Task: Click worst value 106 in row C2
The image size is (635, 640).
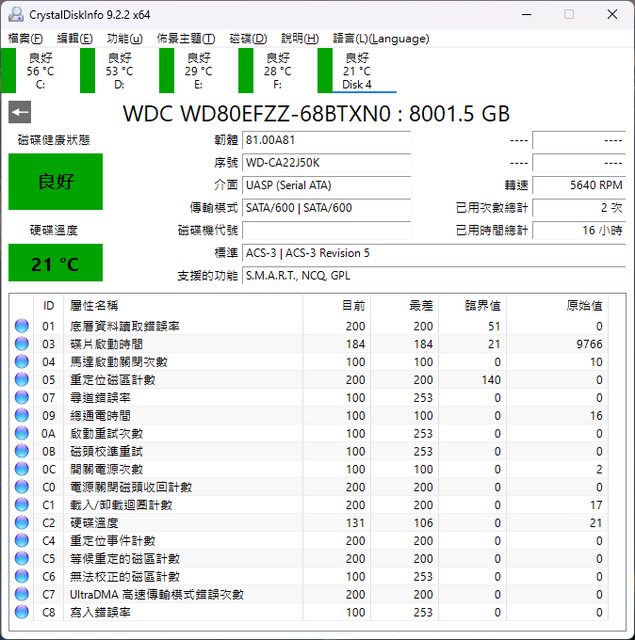Action: click(x=423, y=523)
